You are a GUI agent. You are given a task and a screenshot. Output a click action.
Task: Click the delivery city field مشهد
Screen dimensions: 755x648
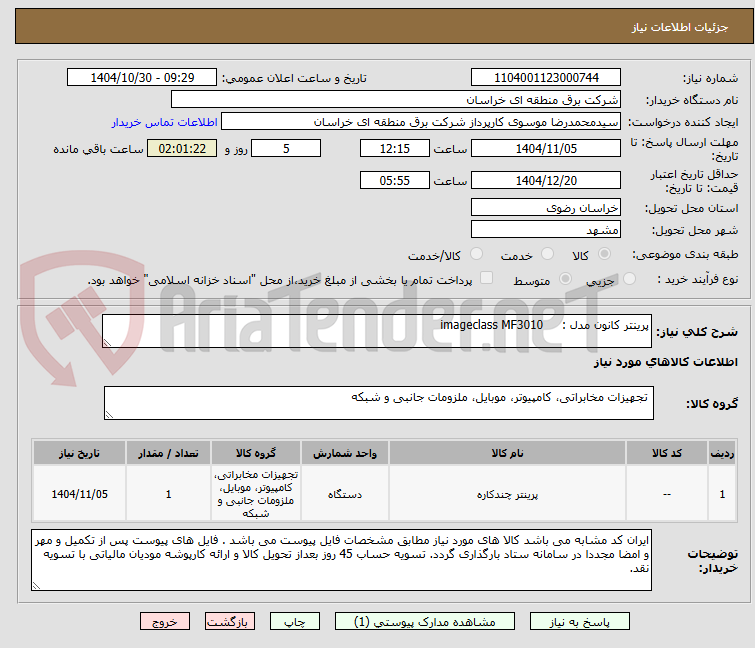[x=546, y=230]
